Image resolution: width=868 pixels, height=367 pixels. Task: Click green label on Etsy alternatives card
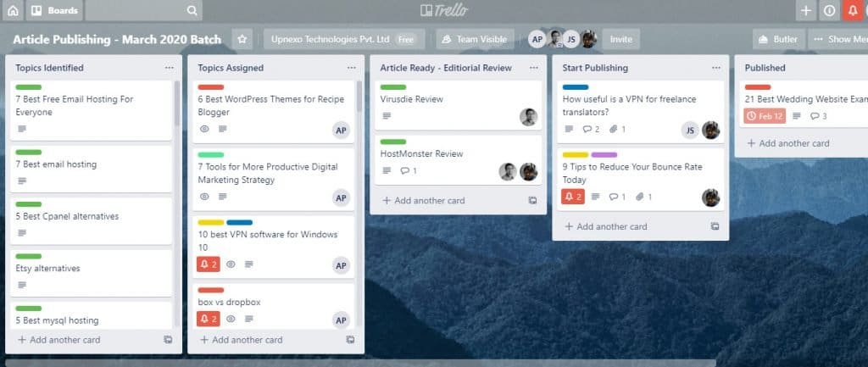pyautogui.click(x=29, y=256)
